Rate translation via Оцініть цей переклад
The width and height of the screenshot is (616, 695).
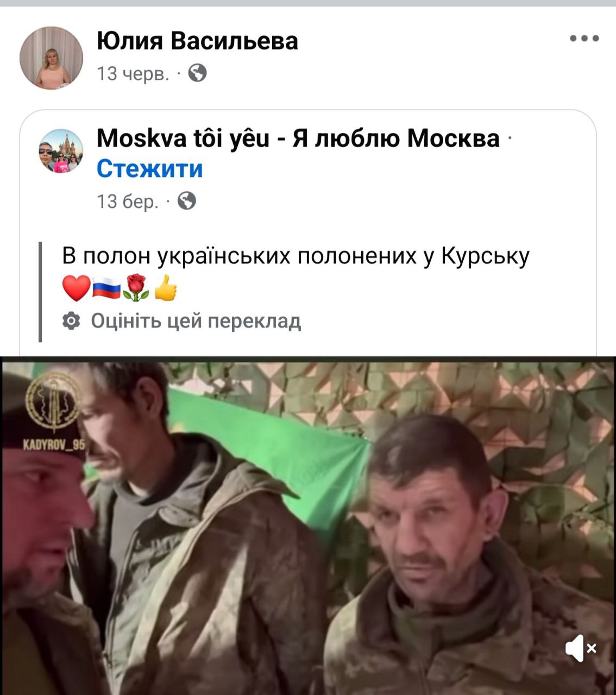pyautogui.click(x=196, y=321)
